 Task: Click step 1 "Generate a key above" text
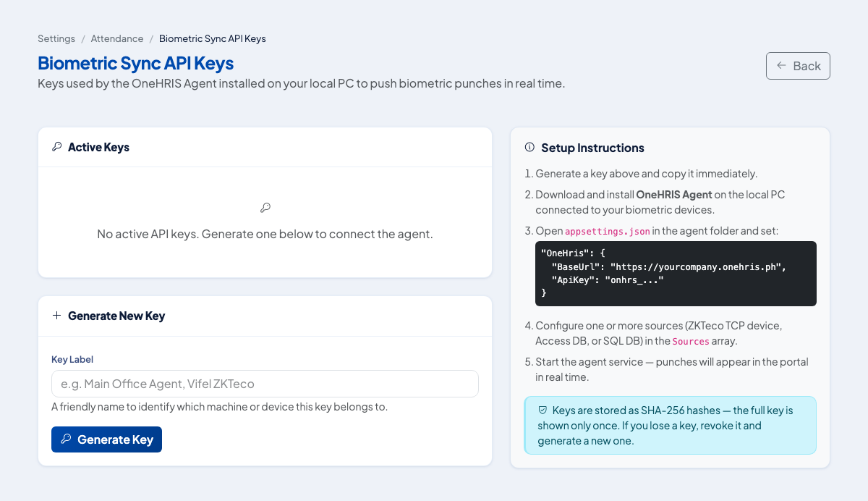pyautogui.click(x=646, y=174)
